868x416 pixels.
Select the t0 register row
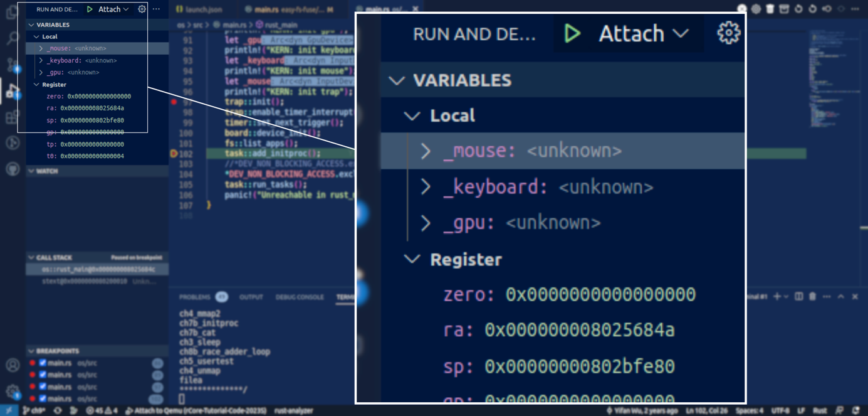[x=97, y=156]
